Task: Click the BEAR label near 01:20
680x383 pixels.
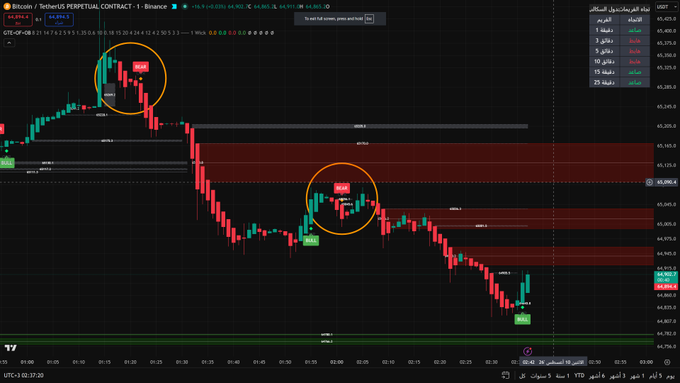Action: (141, 67)
